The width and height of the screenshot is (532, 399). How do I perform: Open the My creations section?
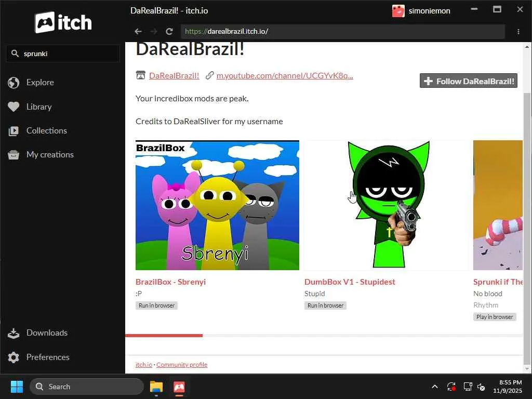click(x=50, y=155)
